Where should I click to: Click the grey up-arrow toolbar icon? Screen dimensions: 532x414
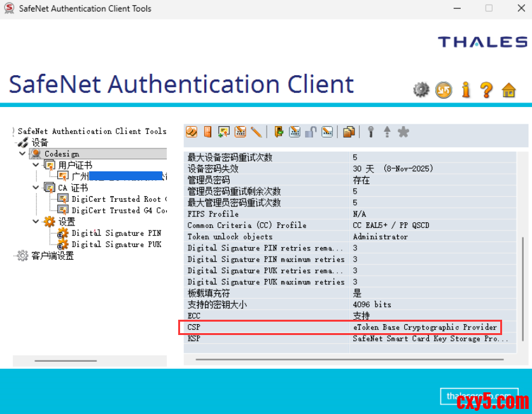coord(387,132)
